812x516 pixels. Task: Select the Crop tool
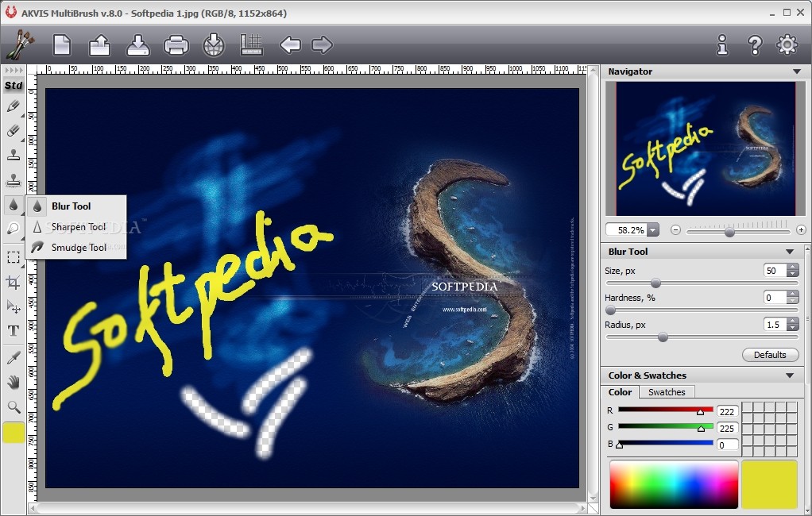point(14,282)
